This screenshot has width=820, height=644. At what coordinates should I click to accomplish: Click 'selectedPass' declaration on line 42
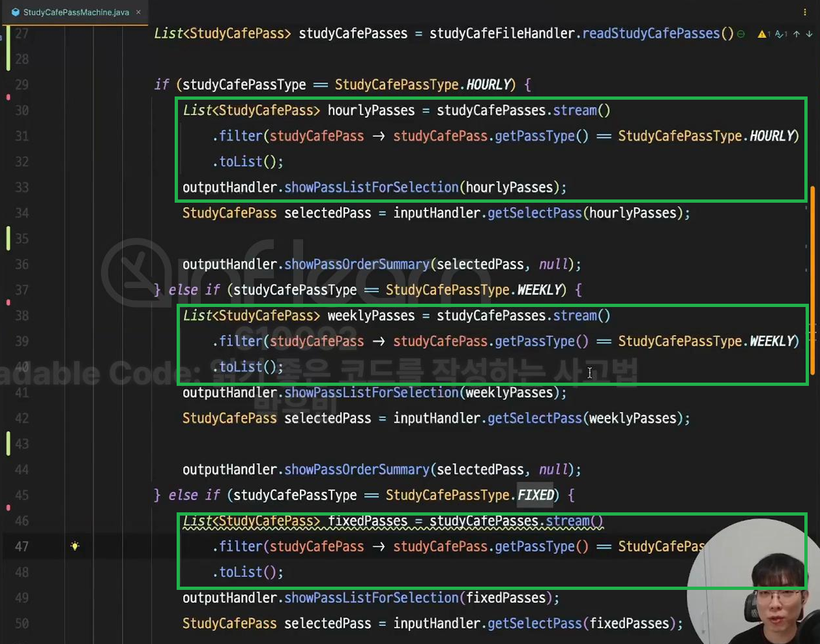(327, 418)
